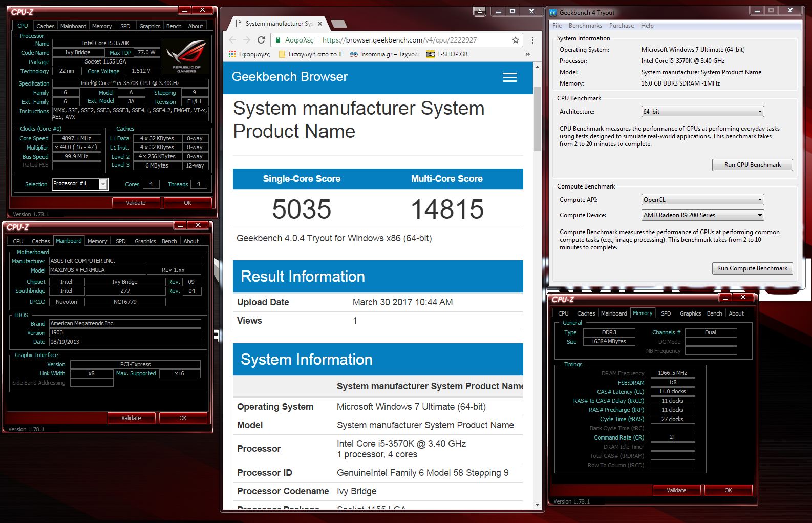Click Validate in the CPU tab window
Image resolution: width=812 pixels, height=523 pixels.
[136, 203]
